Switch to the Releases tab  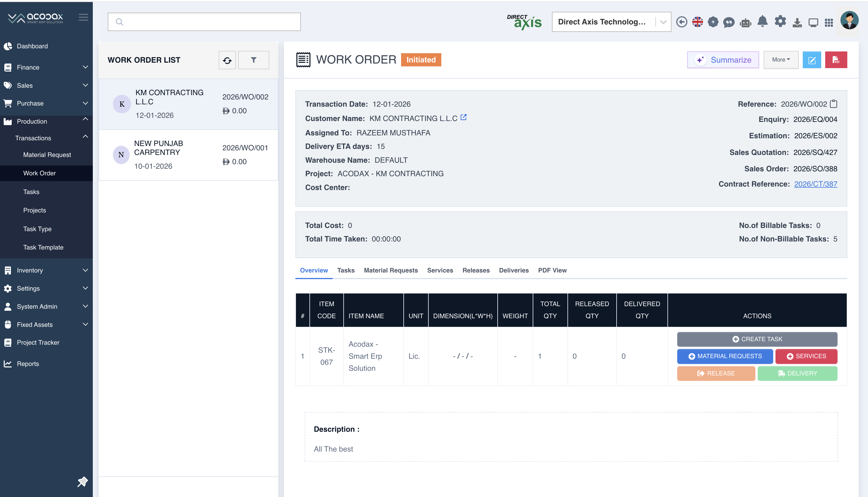[x=476, y=270]
